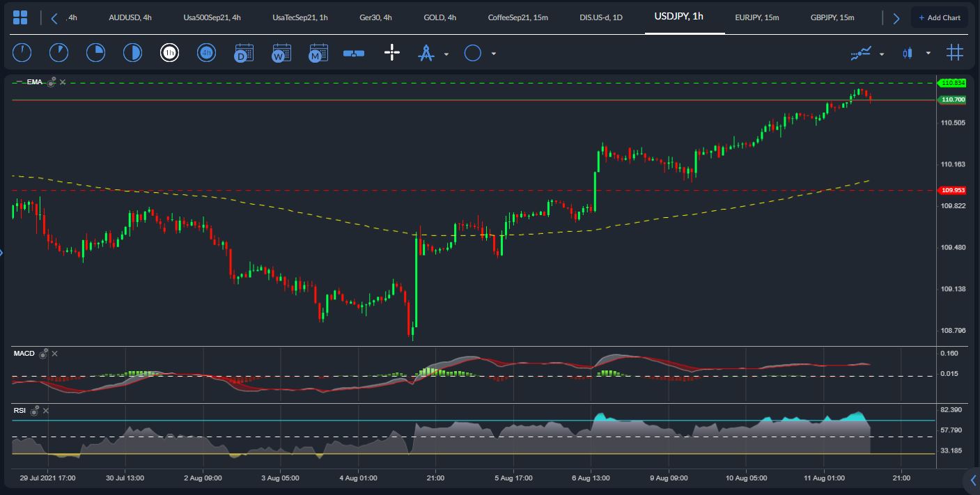Close the RSI indicator panel
Screen dimensions: 980x495
click(46, 411)
